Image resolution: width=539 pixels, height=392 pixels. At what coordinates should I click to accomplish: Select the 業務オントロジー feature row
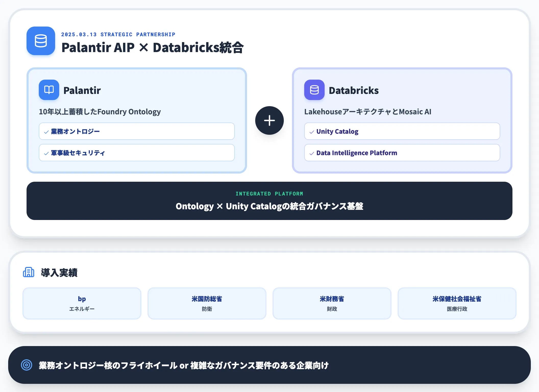click(137, 131)
